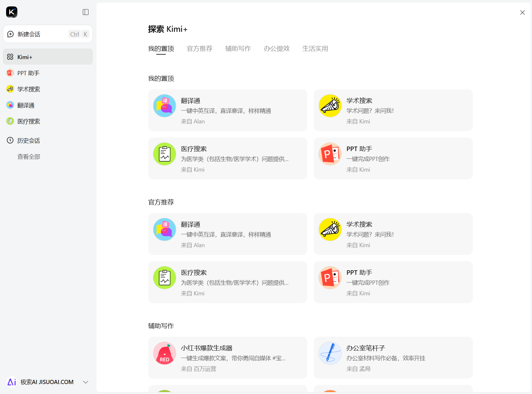The image size is (532, 394).
Task: Open the PPT 助手 from the sidebar
Action: coord(28,73)
